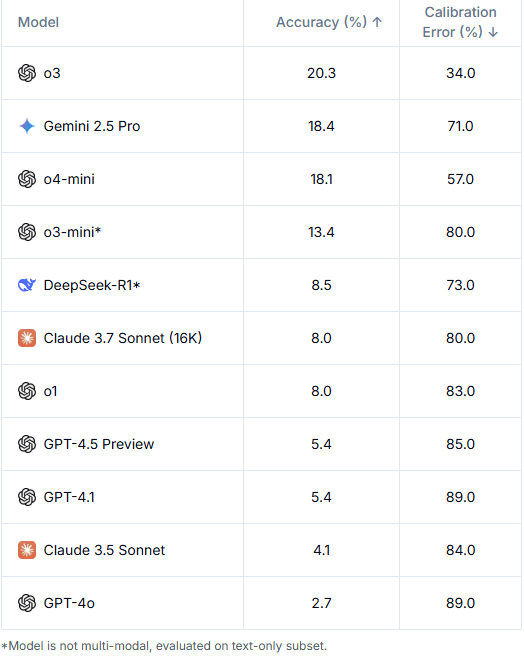Click GPT-4o calibration error value 89.0
Screen dimensions: 524x656
[x=460, y=603]
